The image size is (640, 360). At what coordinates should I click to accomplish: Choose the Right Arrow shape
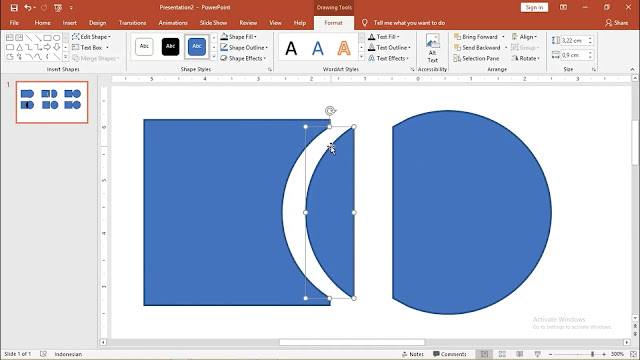[x=47, y=47]
